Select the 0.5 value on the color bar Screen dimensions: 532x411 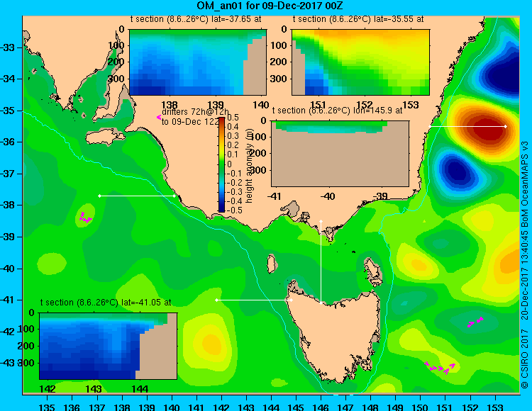(x=233, y=118)
